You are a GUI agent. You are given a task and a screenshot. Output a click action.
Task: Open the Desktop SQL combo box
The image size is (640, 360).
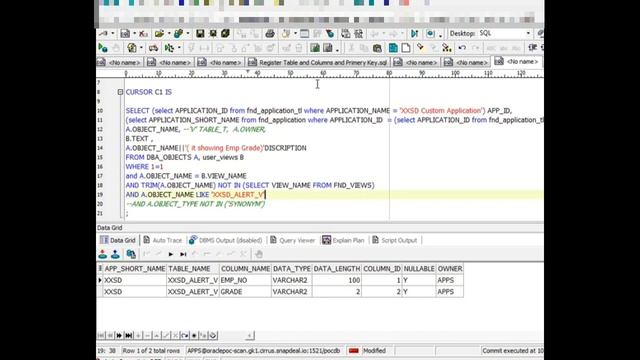coord(504,33)
